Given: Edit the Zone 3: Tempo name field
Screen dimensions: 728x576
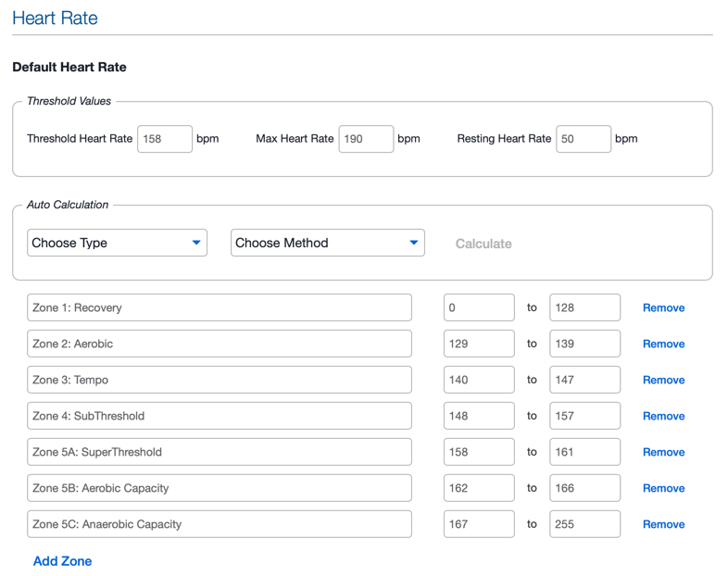Looking at the screenshot, I should [x=220, y=380].
